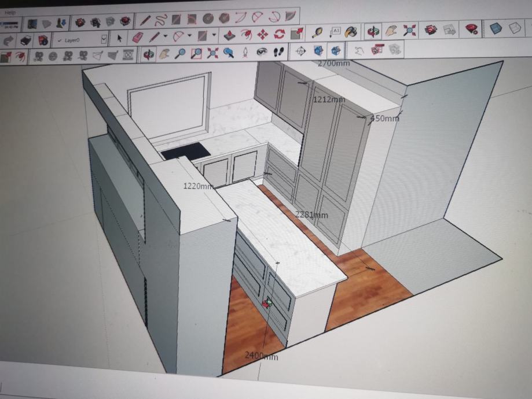Activate the Look Around eye tool
The width and height of the screenshot is (532, 399).
tap(262, 52)
